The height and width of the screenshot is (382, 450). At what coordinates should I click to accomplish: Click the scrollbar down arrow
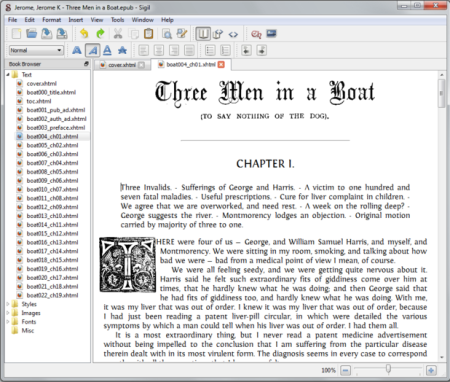441,357
